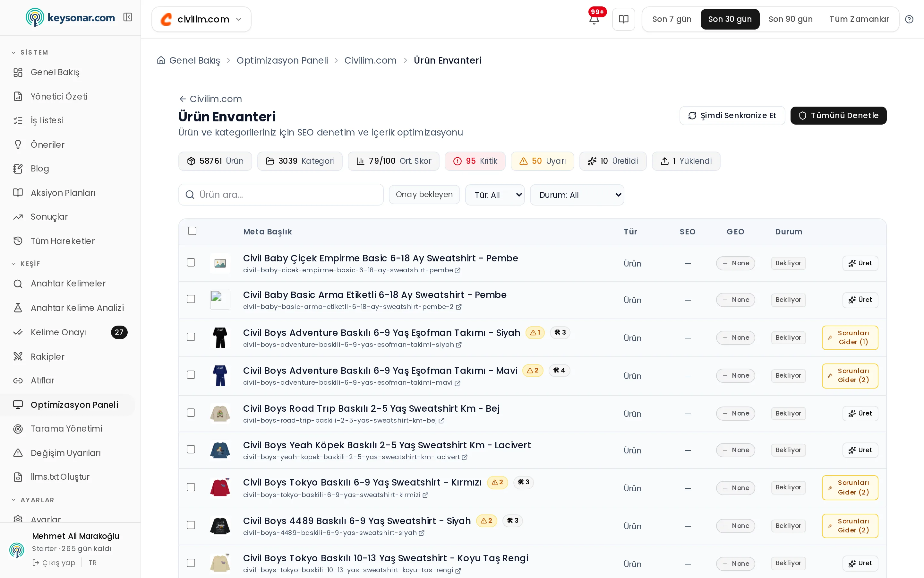Open the civilim.com site selector dropdown
Screen dimensions: 924x578
click(201, 19)
